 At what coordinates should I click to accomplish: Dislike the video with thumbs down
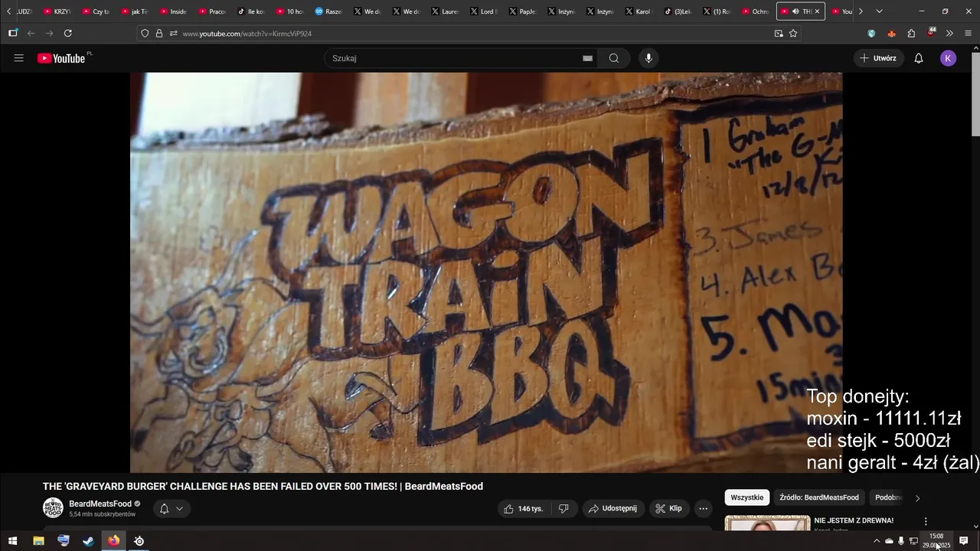563,508
